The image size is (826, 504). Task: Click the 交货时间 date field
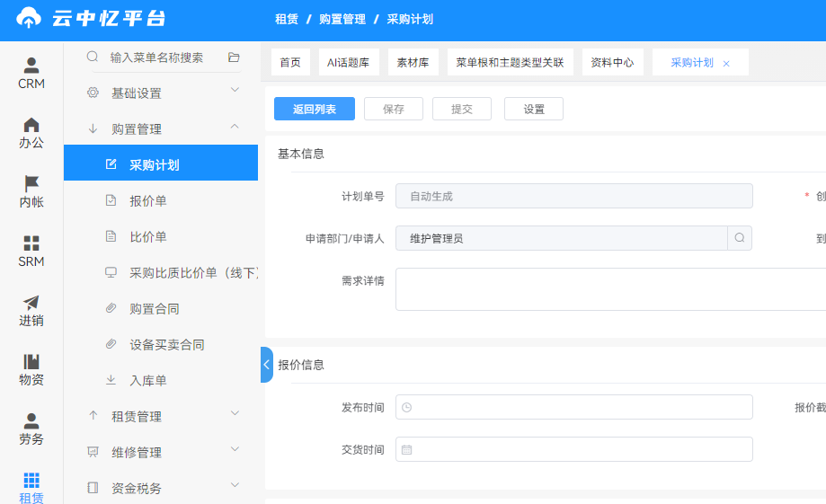coord(574,449)
